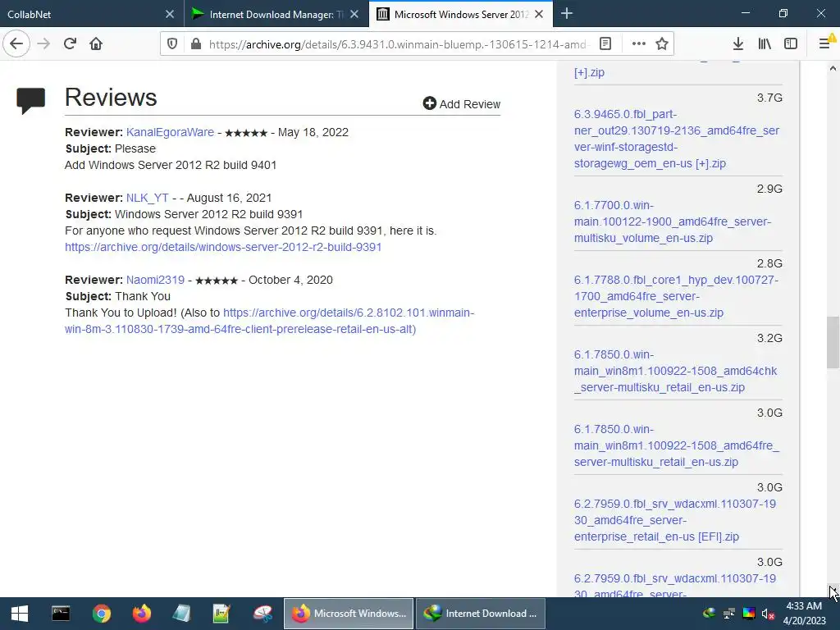This screenshot has height=630, width=840.
Task: Open KanalEgoraWare reviewer profile
Action: [170, 132]
